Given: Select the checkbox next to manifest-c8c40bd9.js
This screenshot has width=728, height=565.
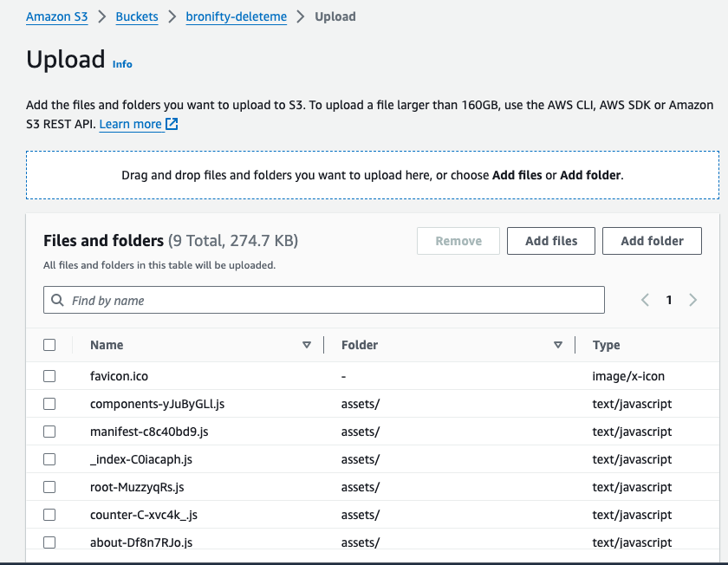Looking at the screenshot, I should click(49, 431).
